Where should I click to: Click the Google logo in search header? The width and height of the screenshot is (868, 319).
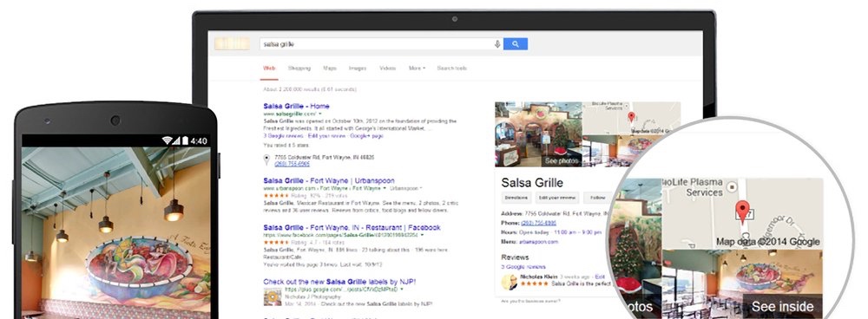pos(232,43)
